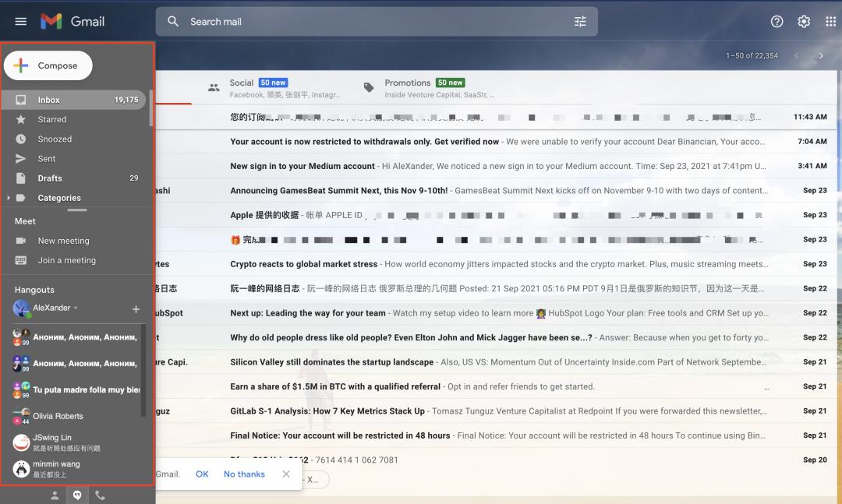Click the Meet section heading

pyautogui.click(x=25, y=221)
